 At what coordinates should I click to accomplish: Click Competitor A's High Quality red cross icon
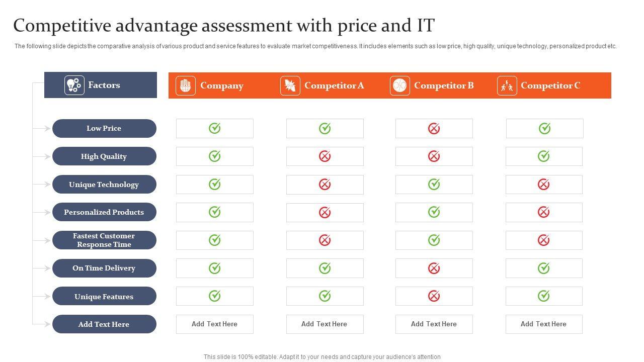click(325, 156)
